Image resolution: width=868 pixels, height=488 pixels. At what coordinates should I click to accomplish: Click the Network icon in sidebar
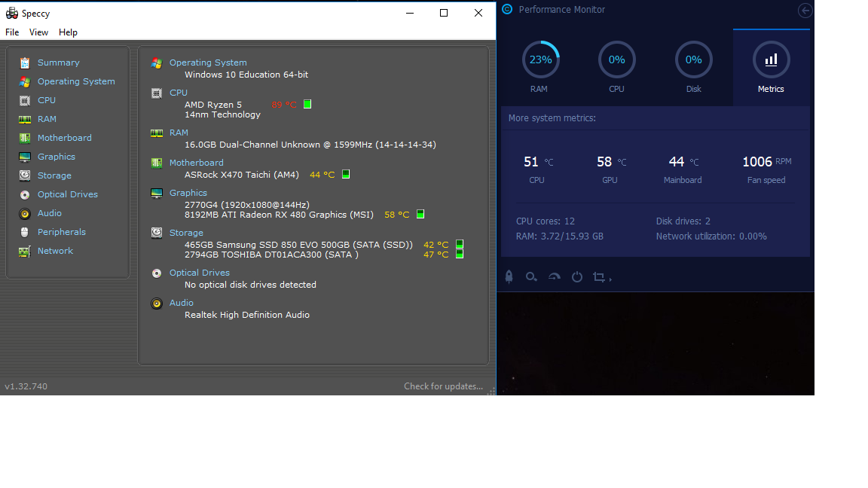point(24,252)
